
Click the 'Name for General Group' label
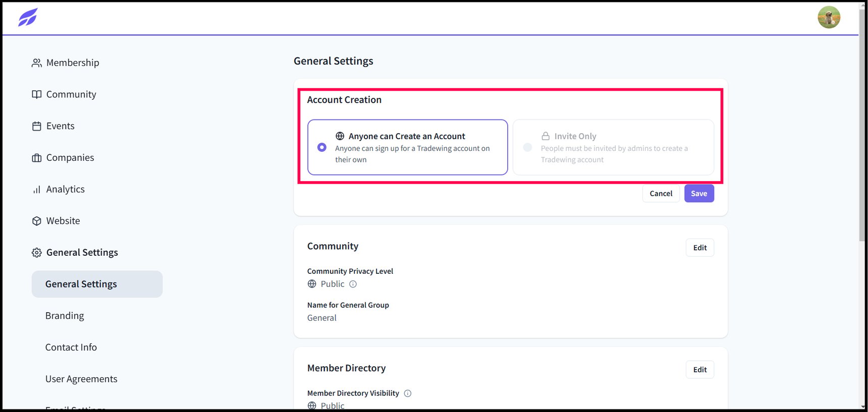point(348,305)
